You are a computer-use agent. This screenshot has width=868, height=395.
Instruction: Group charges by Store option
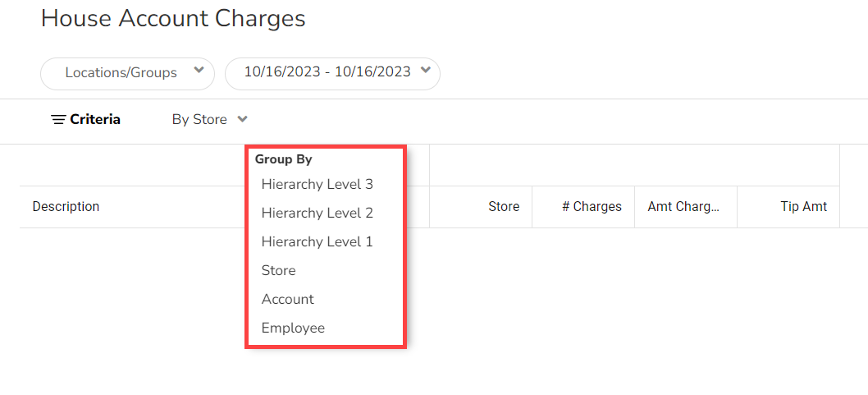pyautogui.click(x=278, y=270)
